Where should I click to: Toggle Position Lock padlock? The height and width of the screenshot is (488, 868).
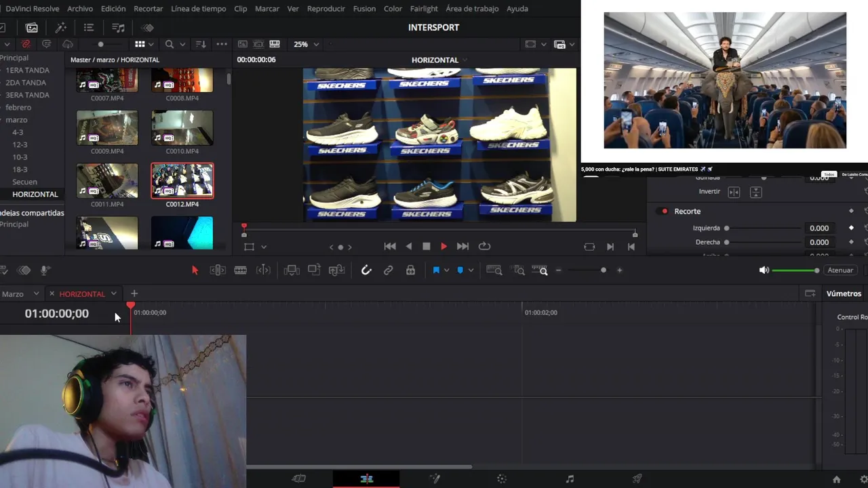tap(410, 270)
